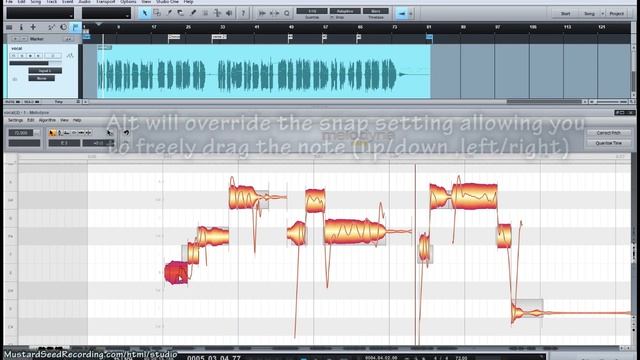This screenshot has width=640, height=360.
Task: Click the add track plus icon
Action: [x=33, y=27]
